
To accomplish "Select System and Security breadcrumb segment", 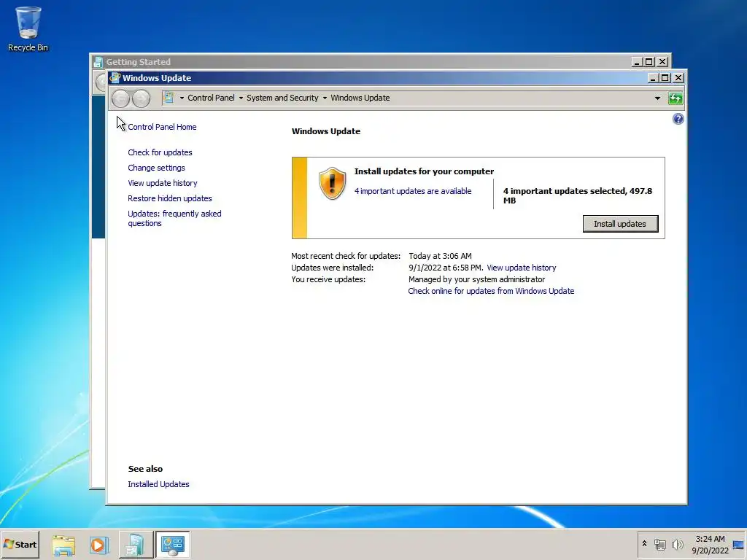I will point(282,98).
